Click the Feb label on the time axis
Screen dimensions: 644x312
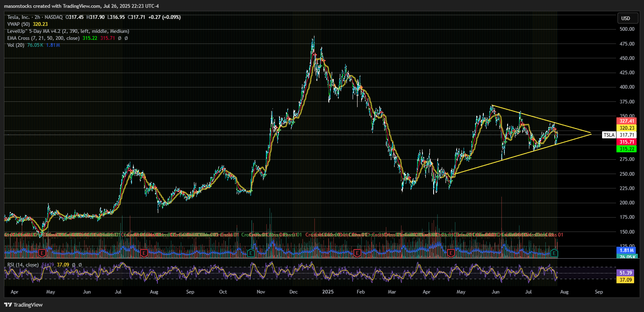pyautogui.click(x=360, y=292)
